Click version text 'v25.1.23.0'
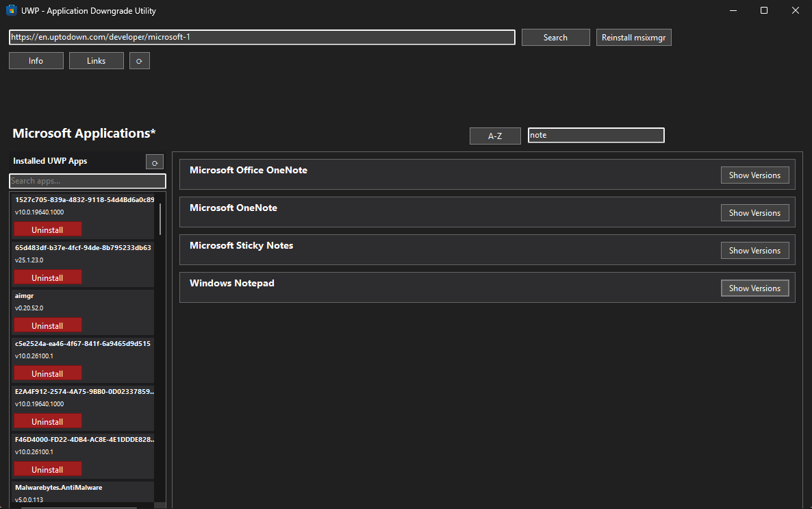This screenshot has width=812, height=509. pyautogui.click(x=29, y=260)
